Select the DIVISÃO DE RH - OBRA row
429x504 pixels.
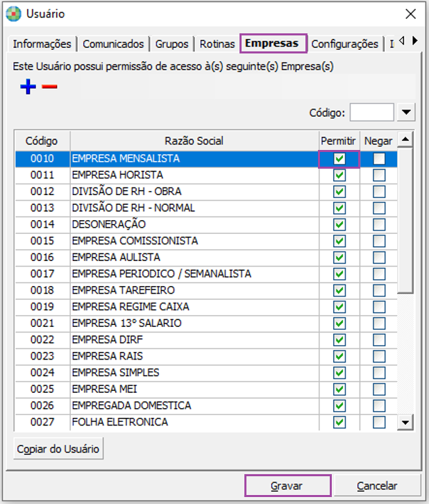pyautogui.click(x=206, y=192)
